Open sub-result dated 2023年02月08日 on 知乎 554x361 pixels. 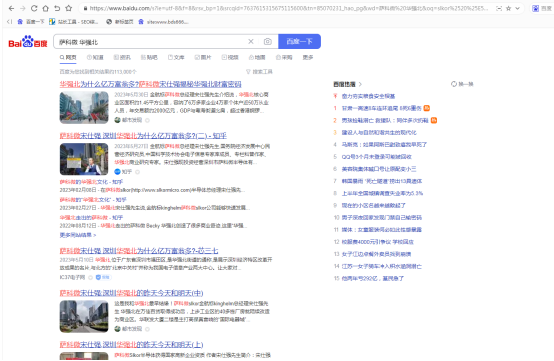91,182
